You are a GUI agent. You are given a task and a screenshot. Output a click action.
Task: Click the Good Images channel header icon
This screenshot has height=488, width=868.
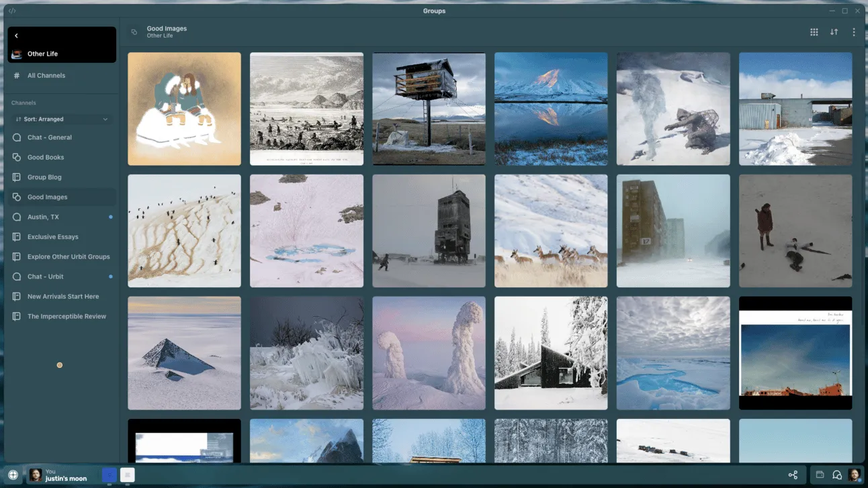point(134,32)
